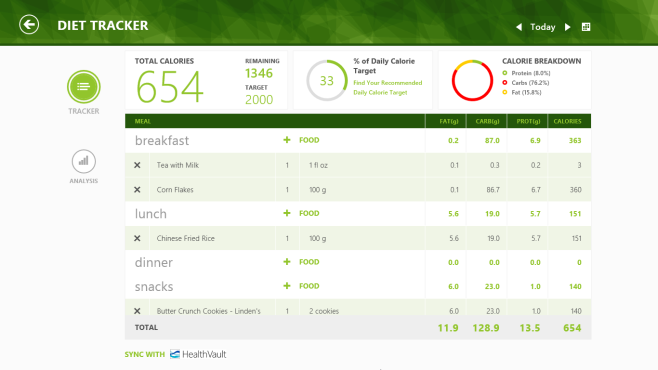
Task: Click the FAT(g) column header
Action: pos(449,121)
